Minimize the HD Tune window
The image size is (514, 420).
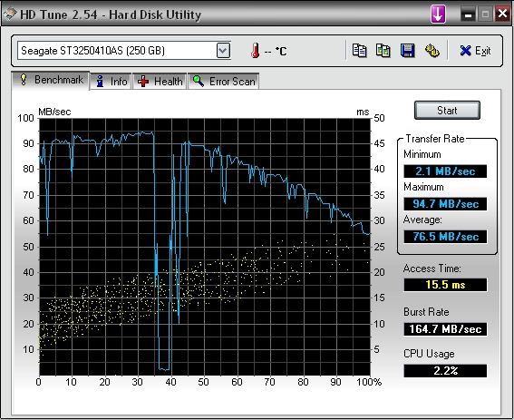click(468, 15)
